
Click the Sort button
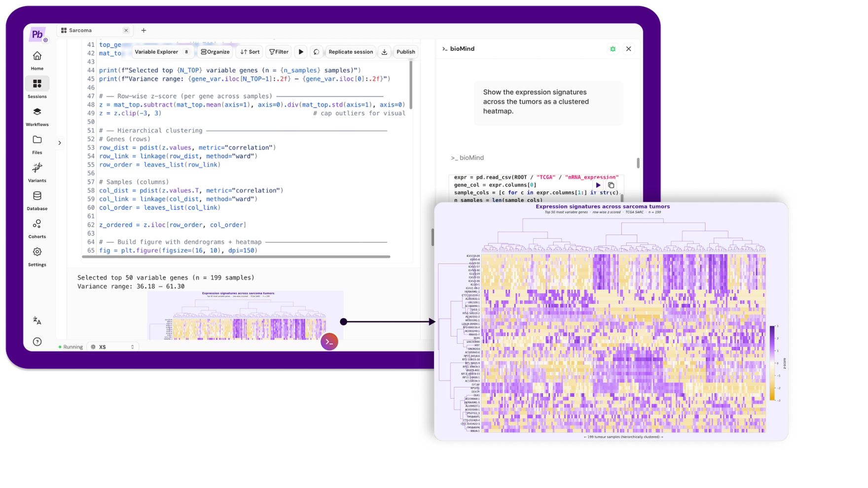pyautogui.click(x=250, y=52)
